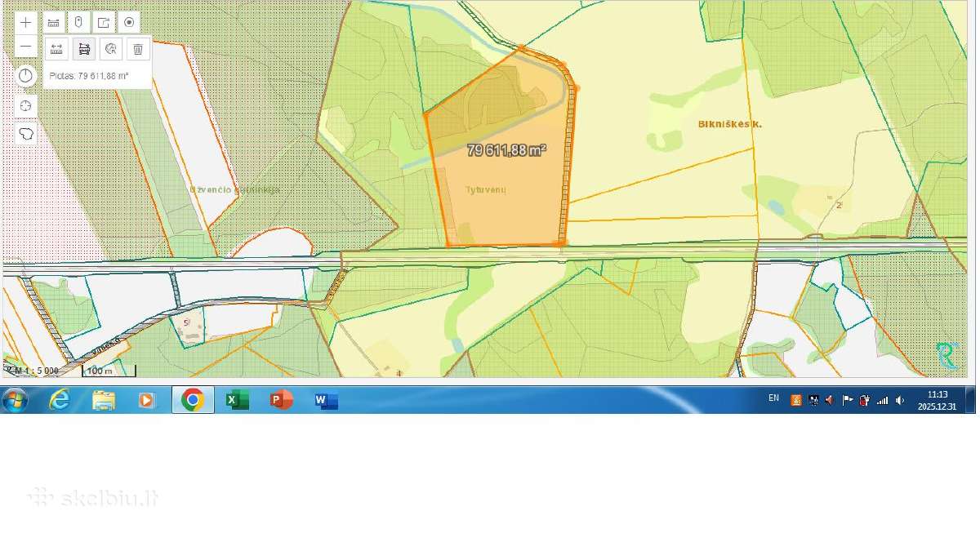
Task: Click the map provider logo in corner
Action: 947,355
